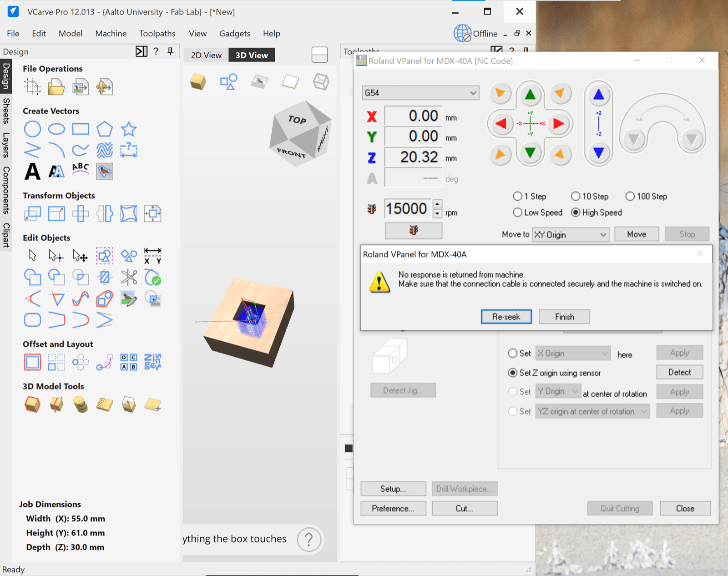Open the Offset Vectors tool

point(32,362)
